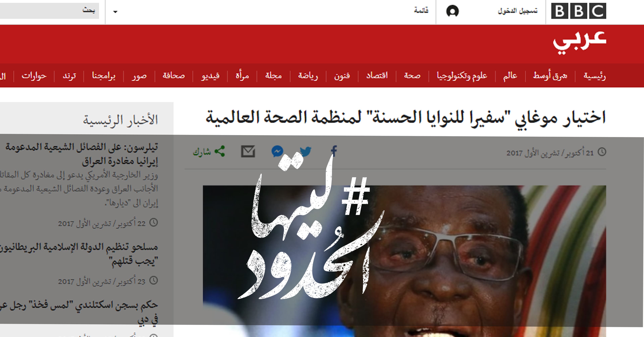This screenshot has width=644, height=337.
Task: Open صور nav tab
Action: click(x=139, y=76)
